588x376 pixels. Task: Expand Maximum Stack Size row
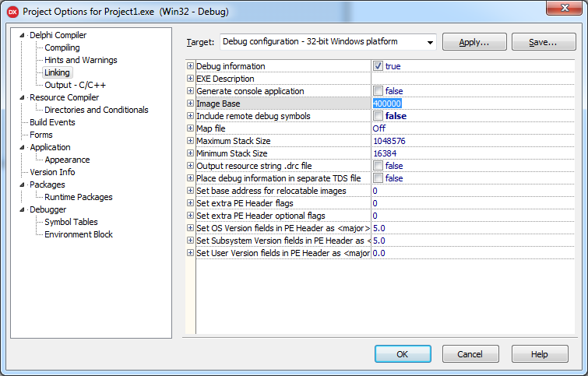point(190,141)
